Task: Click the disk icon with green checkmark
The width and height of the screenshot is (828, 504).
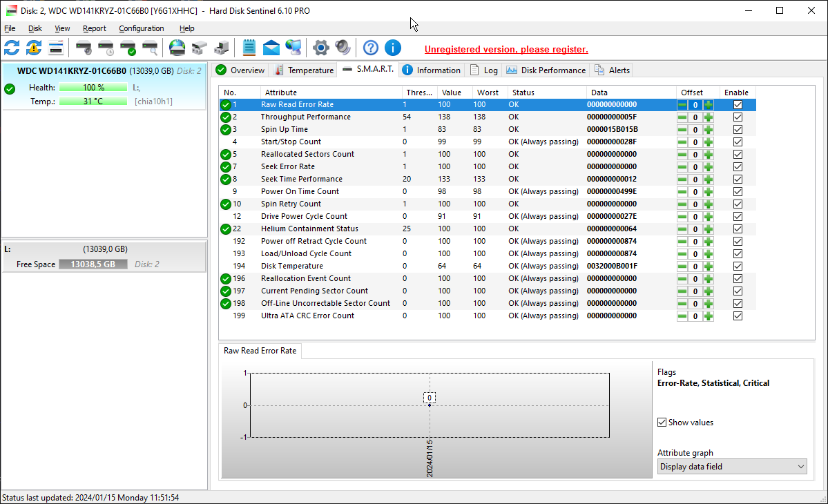Action: pyautogui.click(x=128, y=48)
